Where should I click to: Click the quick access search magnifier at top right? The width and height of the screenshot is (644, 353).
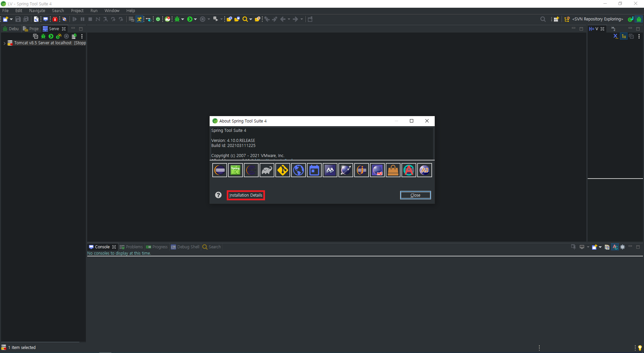543,19
